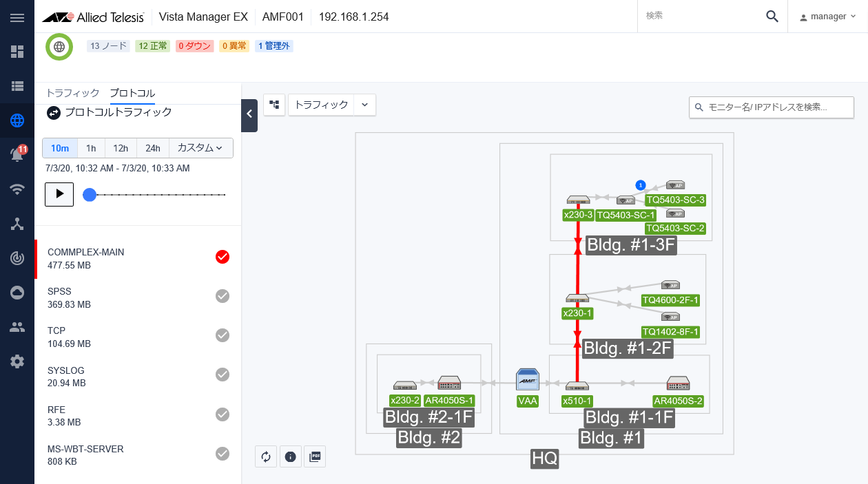
Task: Click the 192.168.1.254 address in header
Action: (353, 17)
